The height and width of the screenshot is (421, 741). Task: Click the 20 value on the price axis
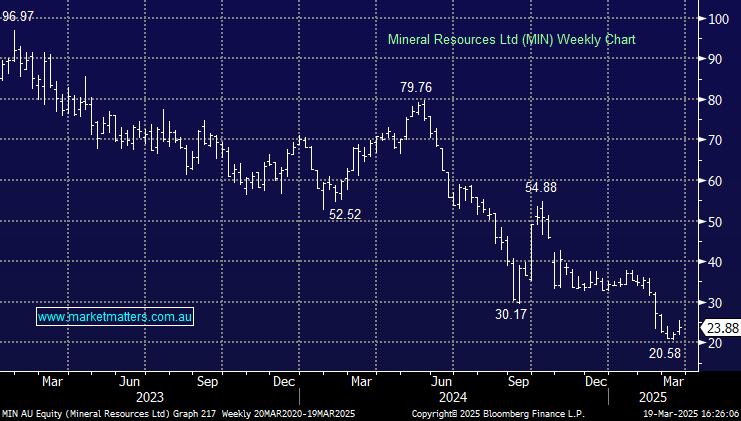(715, 343)
